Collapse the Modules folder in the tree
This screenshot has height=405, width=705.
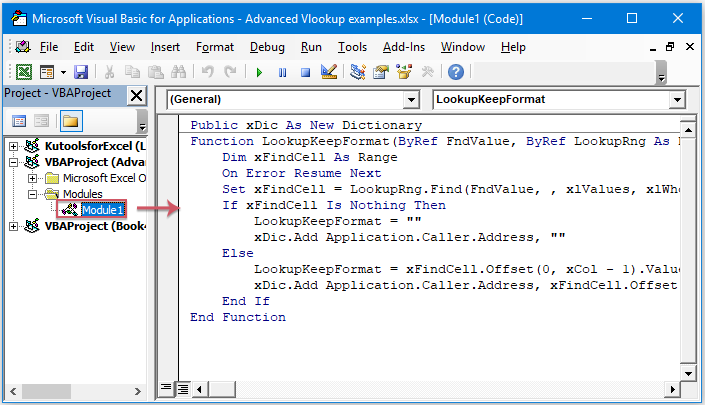tap(32, 194)
